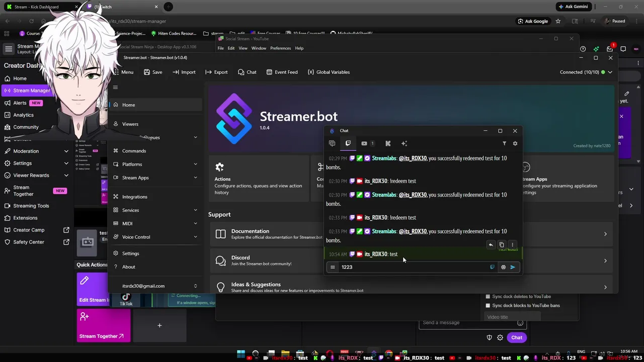Viewport: 644px width, 362px height.
Task: Select Home in Streamer.bot sidebar
Action: (x=155, y=105)
